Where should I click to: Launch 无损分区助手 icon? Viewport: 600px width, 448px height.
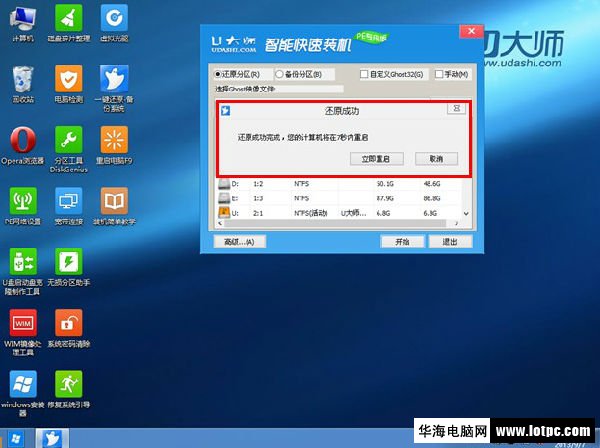pos(68,268)
